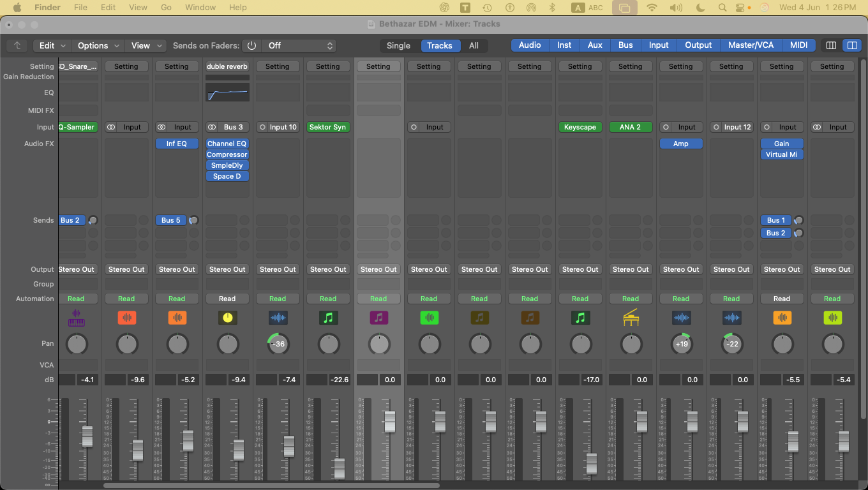Open the mixer View dropdown
Viewport: 868px width, 490px height.
coord(146,45)
